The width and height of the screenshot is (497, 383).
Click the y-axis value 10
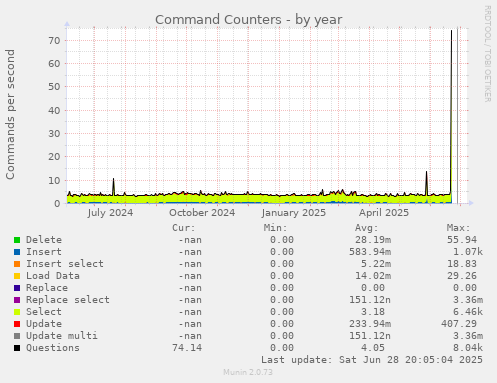(54, 180)
